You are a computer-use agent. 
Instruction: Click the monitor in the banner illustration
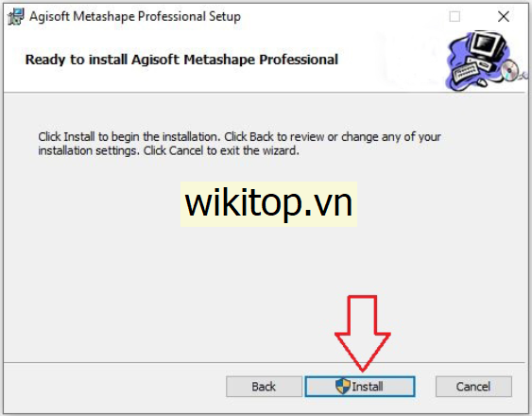488,44
